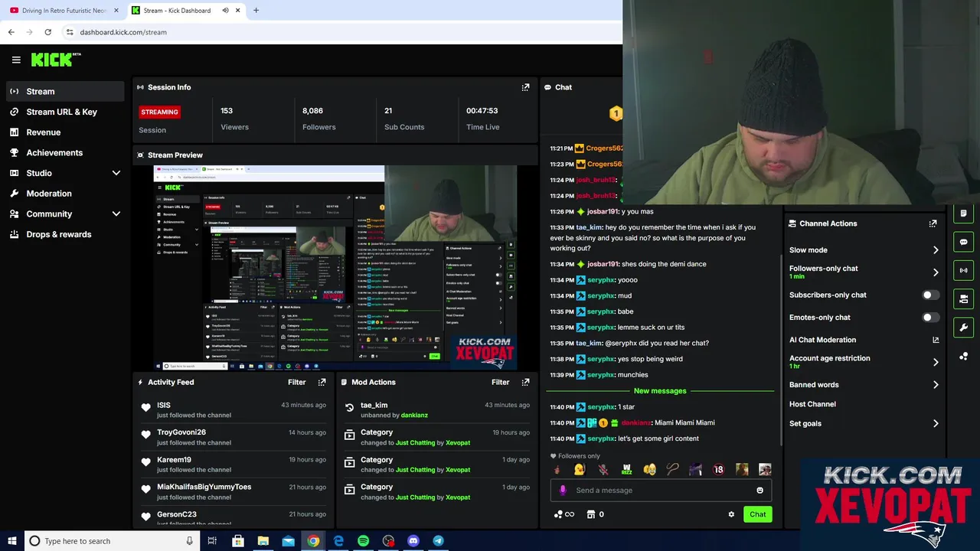Reload the browser page
The width and height of the screenshot is (980, 551).
(47, 32)
